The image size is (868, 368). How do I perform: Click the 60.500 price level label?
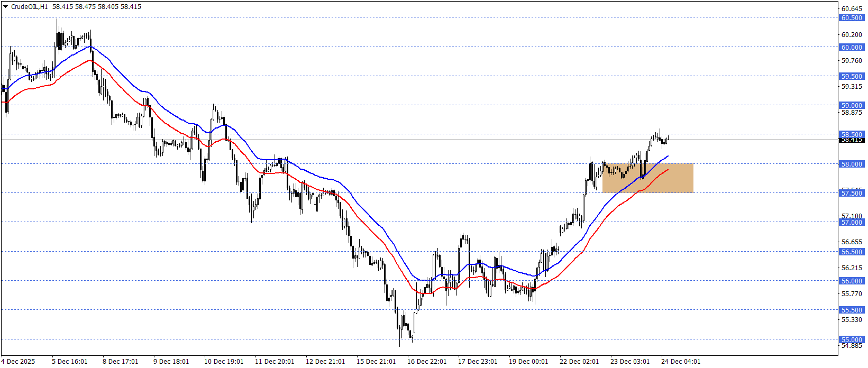point(852,17)
